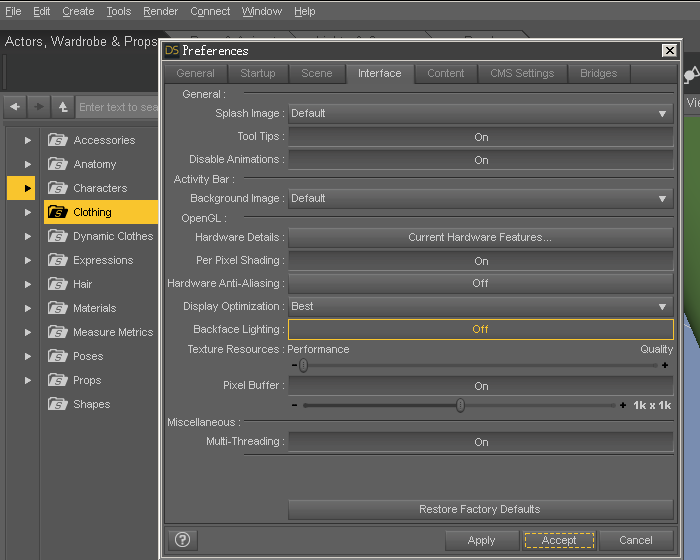Toggle Disable Animations setting

(481, 160)
